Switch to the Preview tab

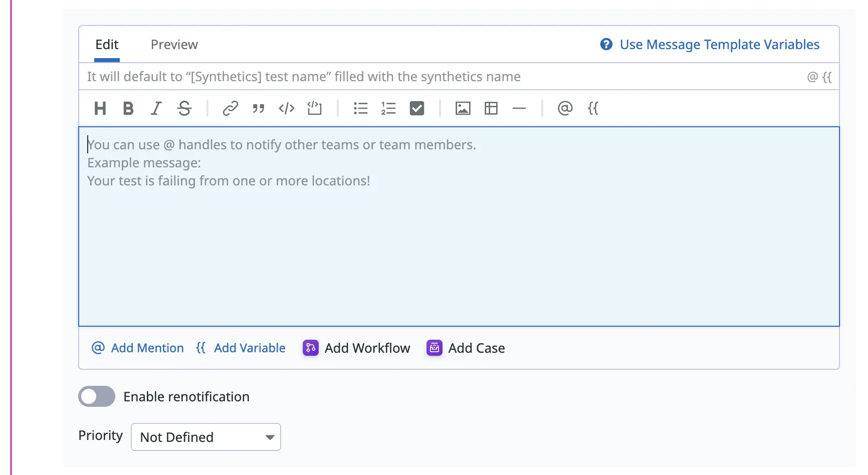[x=174, y=45]
